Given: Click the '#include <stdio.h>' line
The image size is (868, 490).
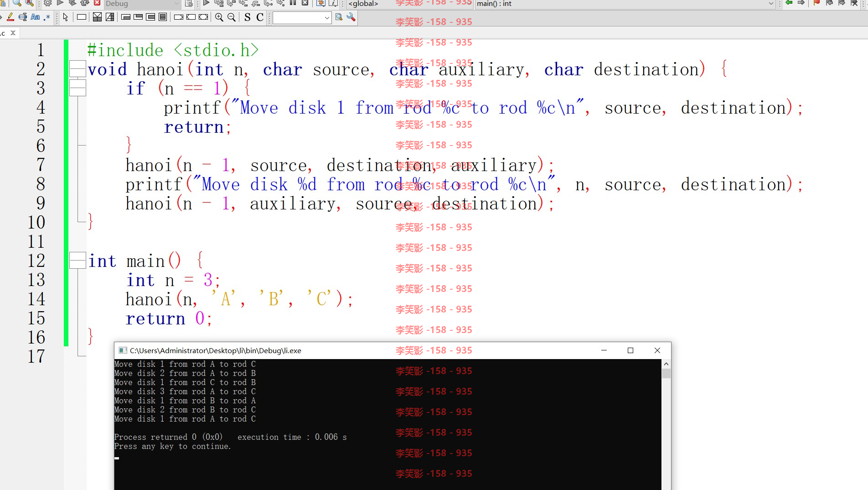Looking at the screenshot, I should [x=173, y=50].
